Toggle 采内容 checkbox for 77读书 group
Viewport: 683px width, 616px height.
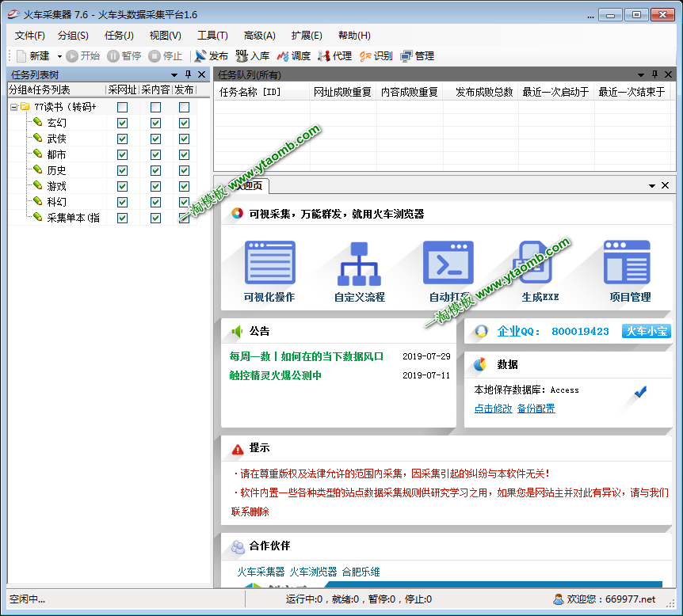coord(155,107)
